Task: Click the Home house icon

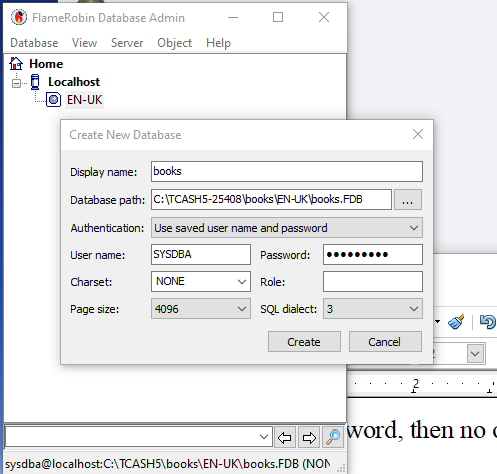Action: pyautogui.click(x=16, y=63)
